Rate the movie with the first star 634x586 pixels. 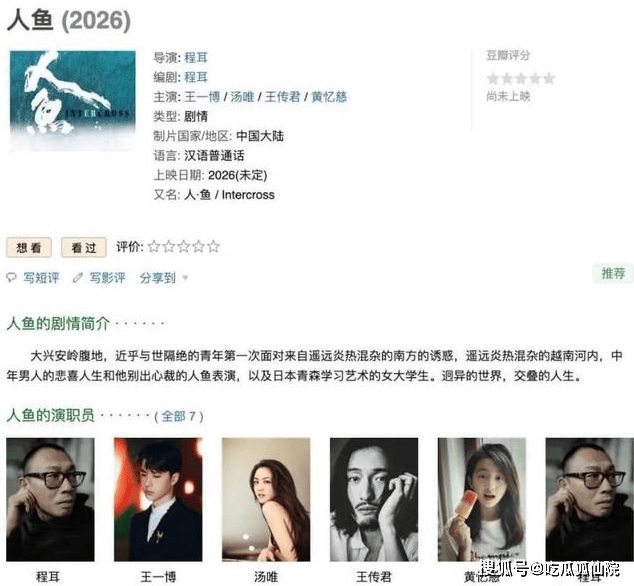click(x=154, y=246)
